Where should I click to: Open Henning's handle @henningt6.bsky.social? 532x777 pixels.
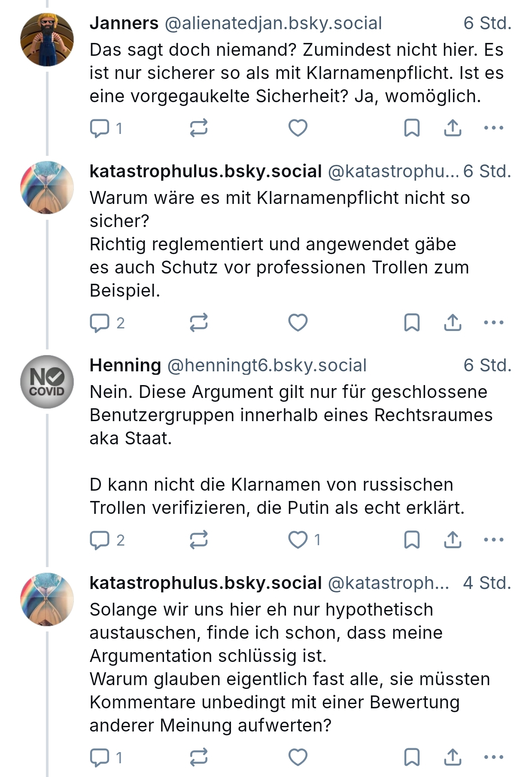pyautogui.click(x=267, y=365)
